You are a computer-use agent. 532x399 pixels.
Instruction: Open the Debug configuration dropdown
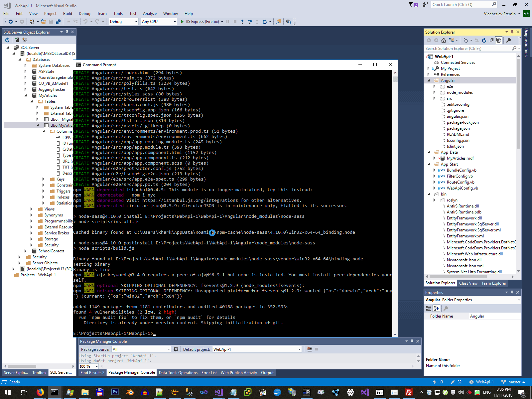[x=124, y=22]
